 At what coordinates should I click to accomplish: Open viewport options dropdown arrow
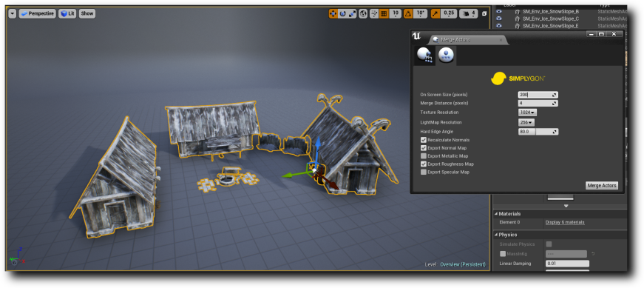pyautogui.click(x=12, y=13)
